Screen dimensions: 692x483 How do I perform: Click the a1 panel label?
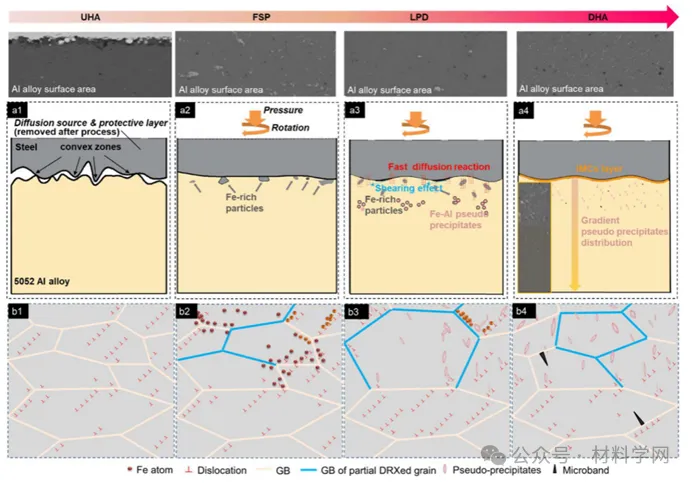(17, 109)
